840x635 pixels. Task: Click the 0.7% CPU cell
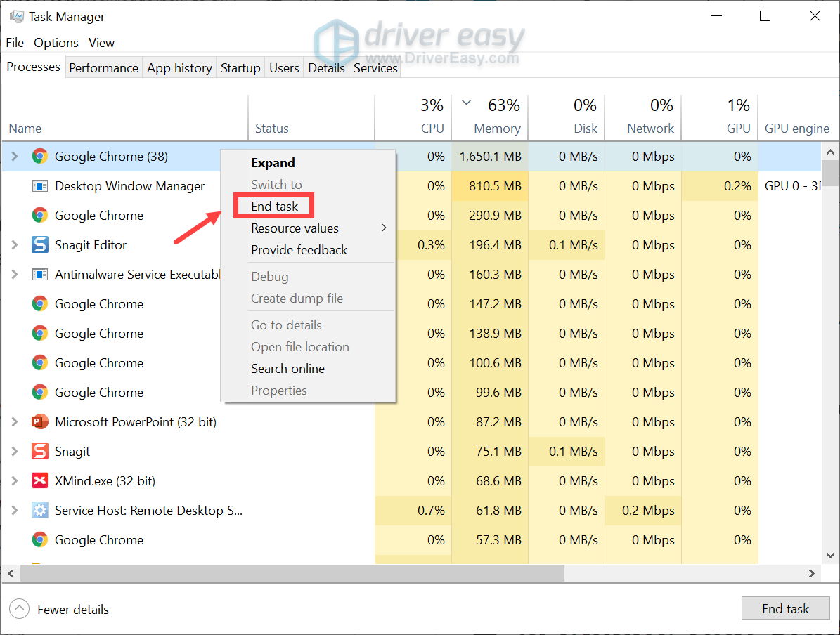tap(413, 510)
